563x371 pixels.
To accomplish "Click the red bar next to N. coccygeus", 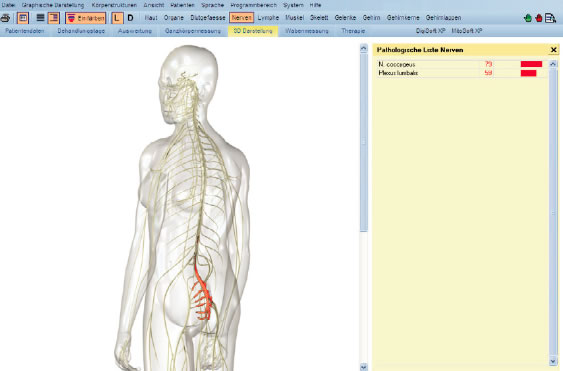I will [x=531, y=64].
